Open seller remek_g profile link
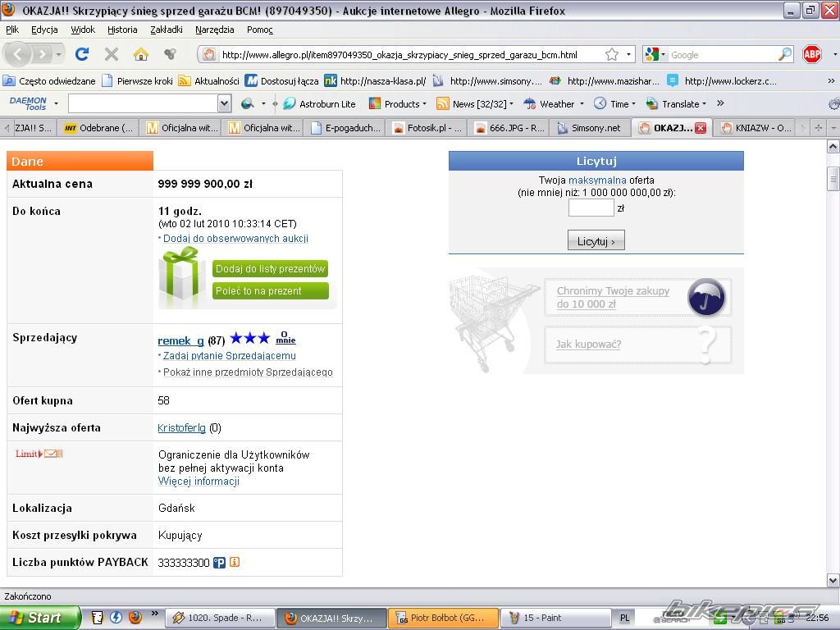Viewport: 840px width, 630px height. pyautogui.click(x=180, y=340)
